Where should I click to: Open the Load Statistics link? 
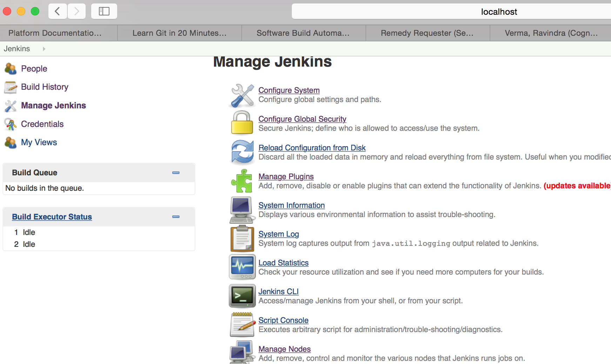click(x=284, y=263)
